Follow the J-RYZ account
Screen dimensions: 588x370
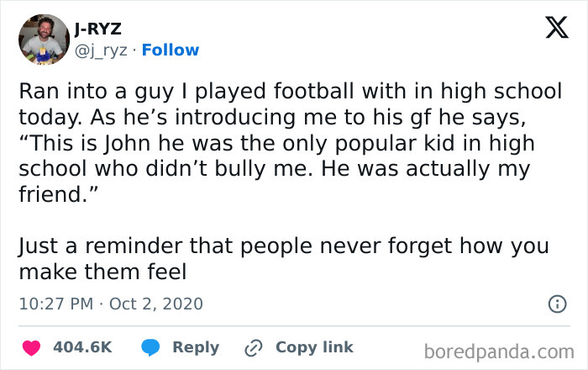click(171, 50)
